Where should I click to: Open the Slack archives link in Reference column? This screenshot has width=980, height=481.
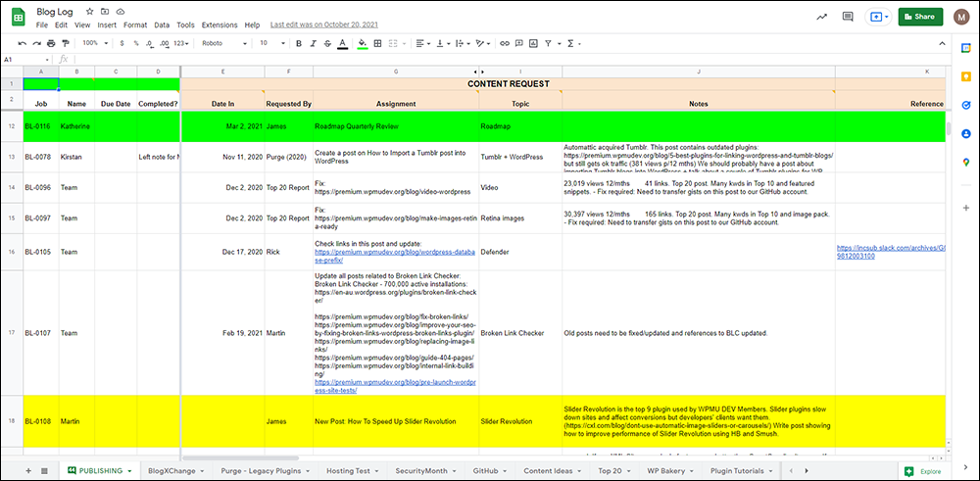(891, 252)
